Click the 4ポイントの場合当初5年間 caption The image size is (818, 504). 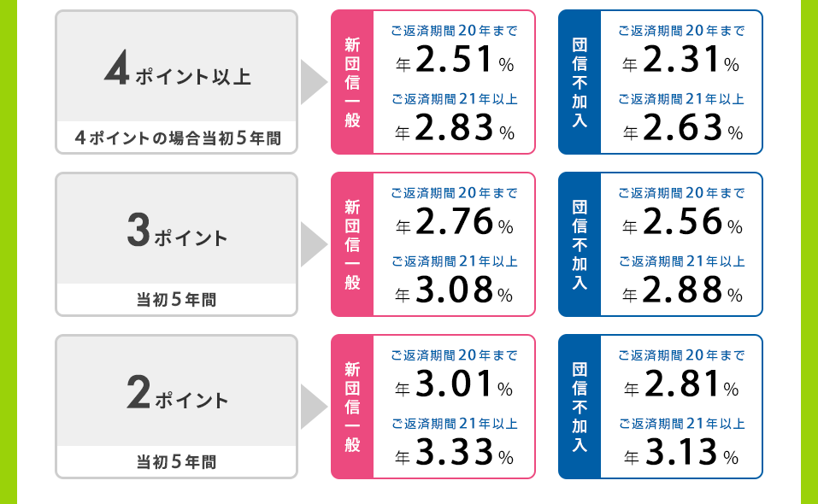pyautogui.click(x=178, y=138)
